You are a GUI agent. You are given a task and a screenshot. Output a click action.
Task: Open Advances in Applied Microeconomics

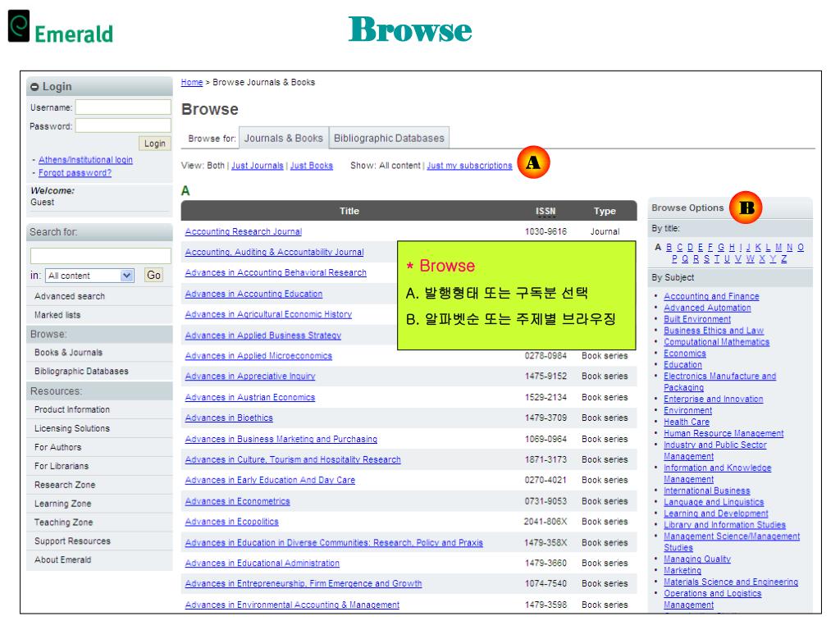(258, 356)
